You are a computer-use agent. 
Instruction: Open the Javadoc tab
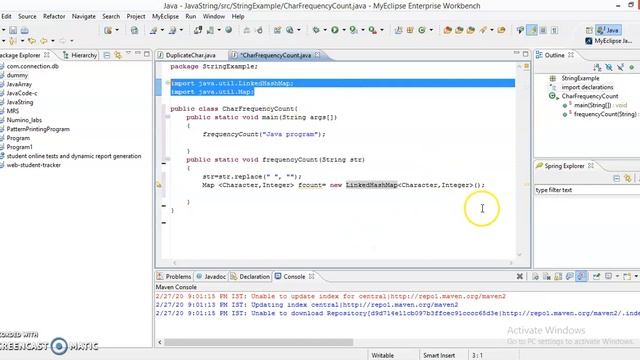(x=211, y=276)
